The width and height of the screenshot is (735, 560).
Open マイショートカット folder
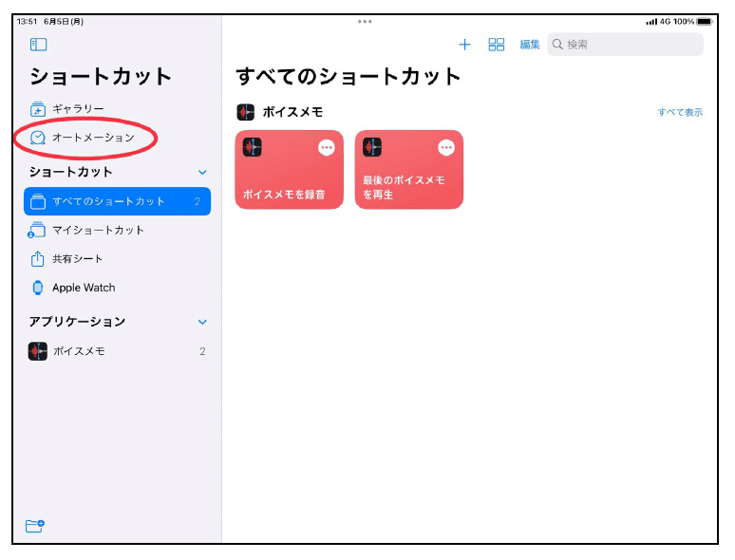tap(117, 230)
